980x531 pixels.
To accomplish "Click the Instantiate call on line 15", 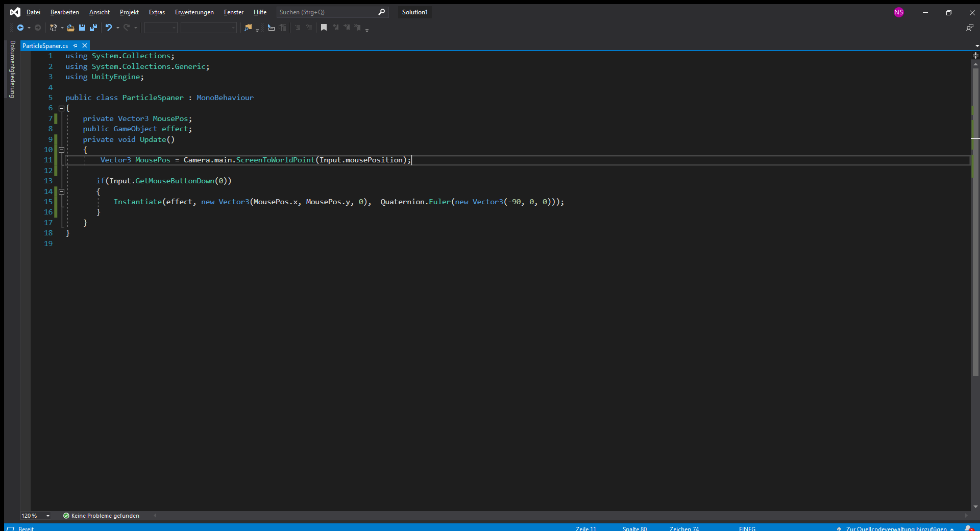I will tap(138, 202).
